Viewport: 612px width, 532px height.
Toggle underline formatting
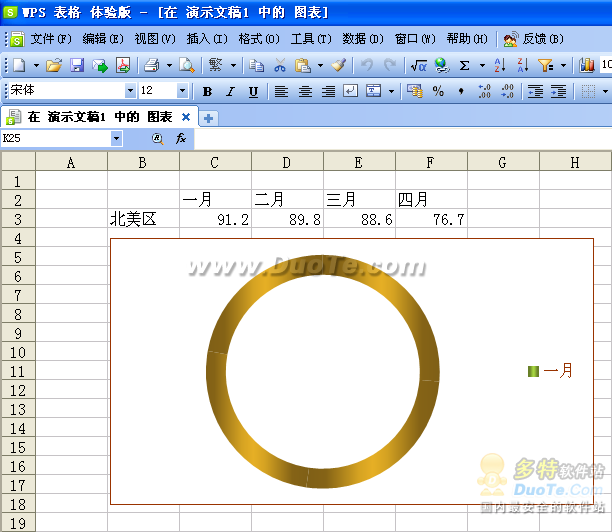tap(253, 91)
